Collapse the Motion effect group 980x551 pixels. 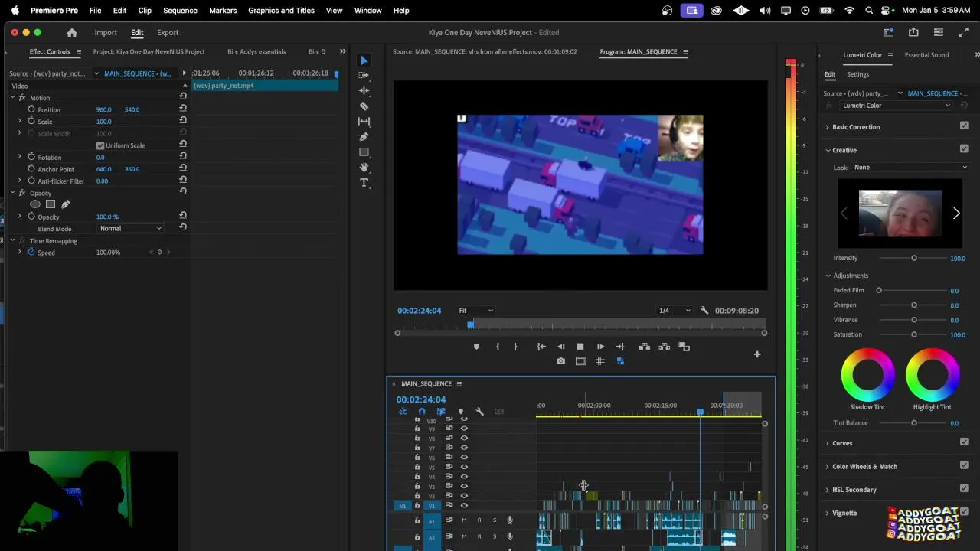(x=12, y=98)
